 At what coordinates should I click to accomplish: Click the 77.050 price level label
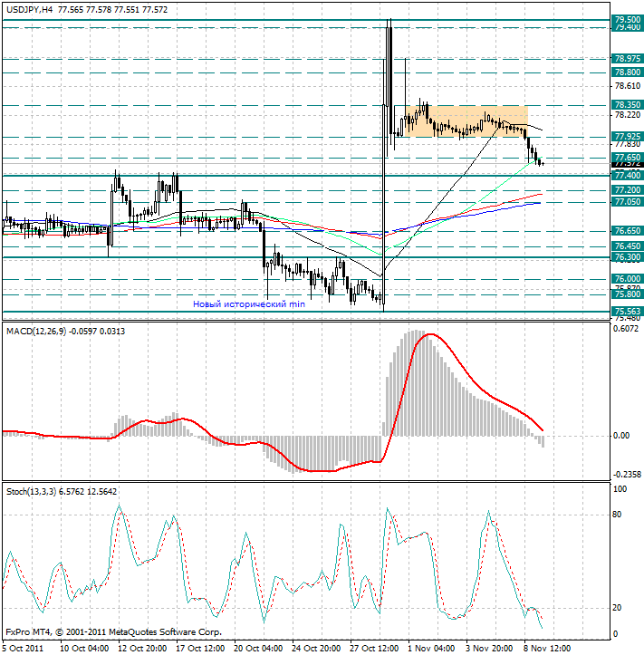point(628,202)
